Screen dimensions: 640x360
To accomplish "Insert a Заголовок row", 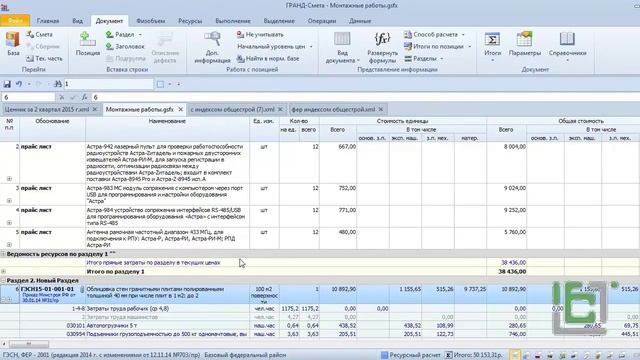I will pyautogui.click(x=125, y=47).
